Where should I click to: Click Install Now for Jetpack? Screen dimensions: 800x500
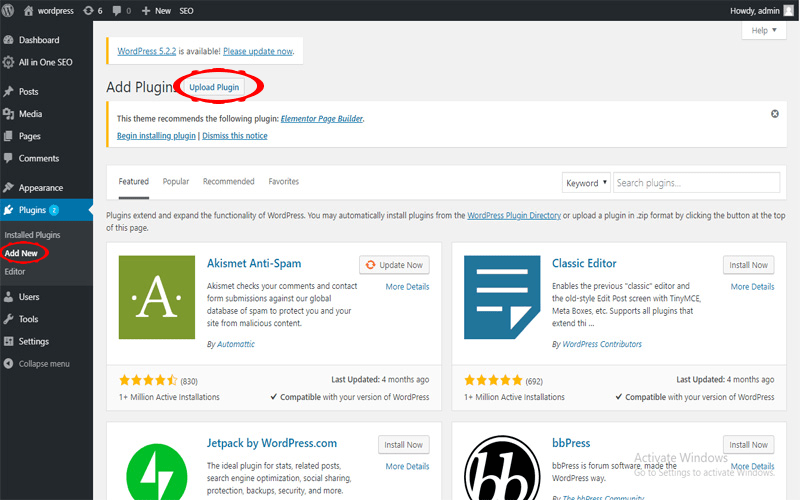coord(404,445)
